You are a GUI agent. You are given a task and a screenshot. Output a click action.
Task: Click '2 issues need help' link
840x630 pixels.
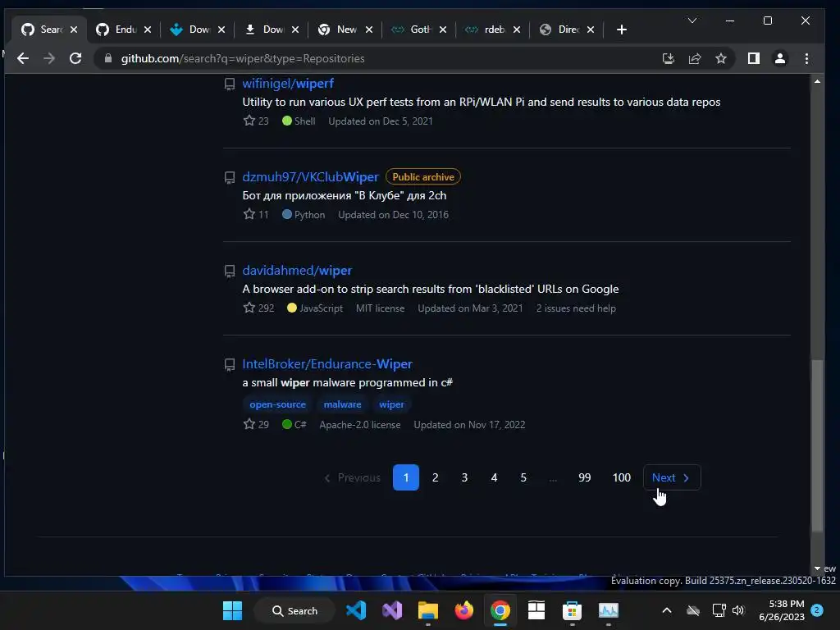click(576, 308)
